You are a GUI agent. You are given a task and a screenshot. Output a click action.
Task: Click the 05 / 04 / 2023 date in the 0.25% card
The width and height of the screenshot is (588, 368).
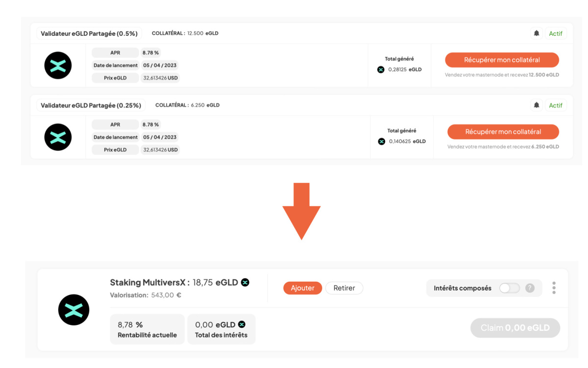click(x=160, y=137)
